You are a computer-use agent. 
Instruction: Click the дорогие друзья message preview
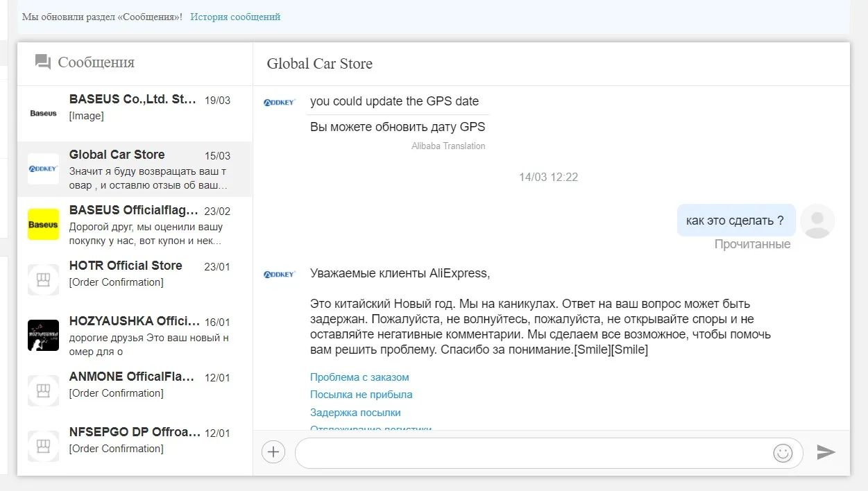pyautogui.click(x=149, y=345)
